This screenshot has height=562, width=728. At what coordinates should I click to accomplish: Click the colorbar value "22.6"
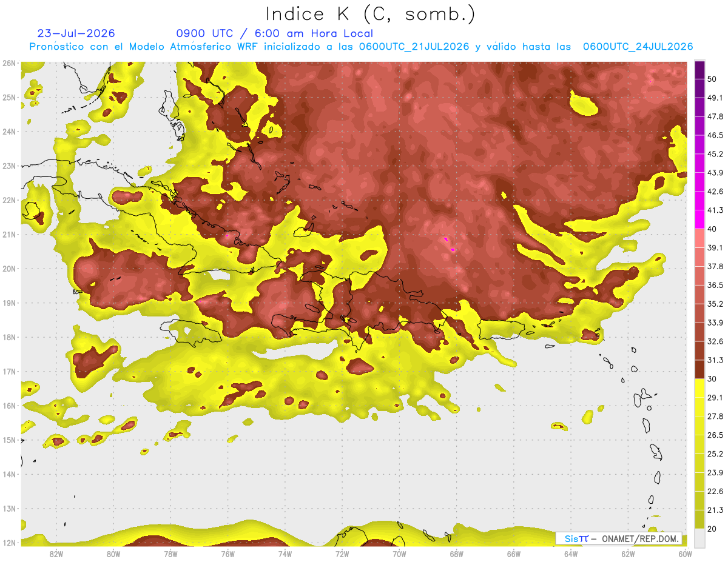click(715, 492)
